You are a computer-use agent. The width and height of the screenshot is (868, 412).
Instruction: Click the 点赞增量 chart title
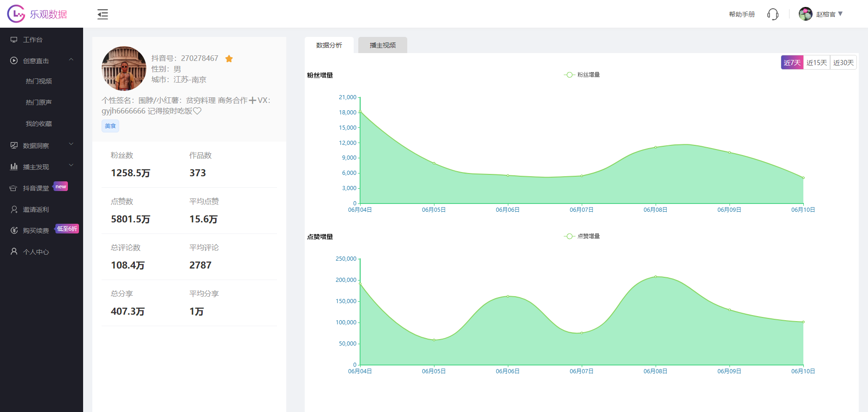coord(320,237)
